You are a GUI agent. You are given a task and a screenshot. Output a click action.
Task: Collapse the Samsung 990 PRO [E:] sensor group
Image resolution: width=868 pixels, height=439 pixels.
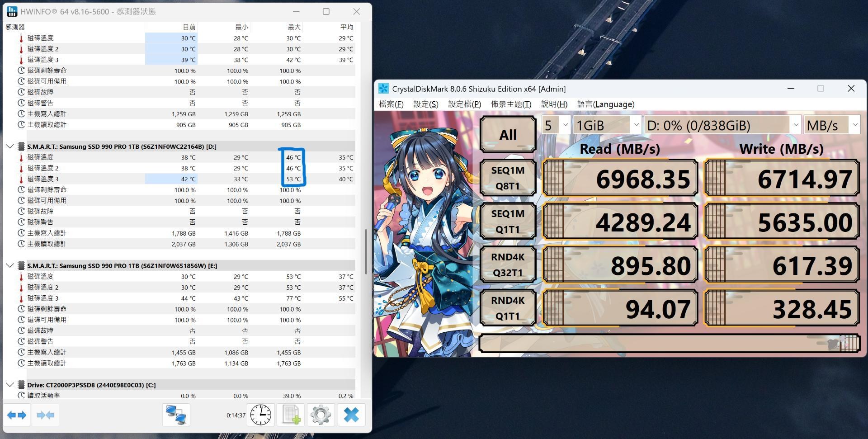coord(9,265)
